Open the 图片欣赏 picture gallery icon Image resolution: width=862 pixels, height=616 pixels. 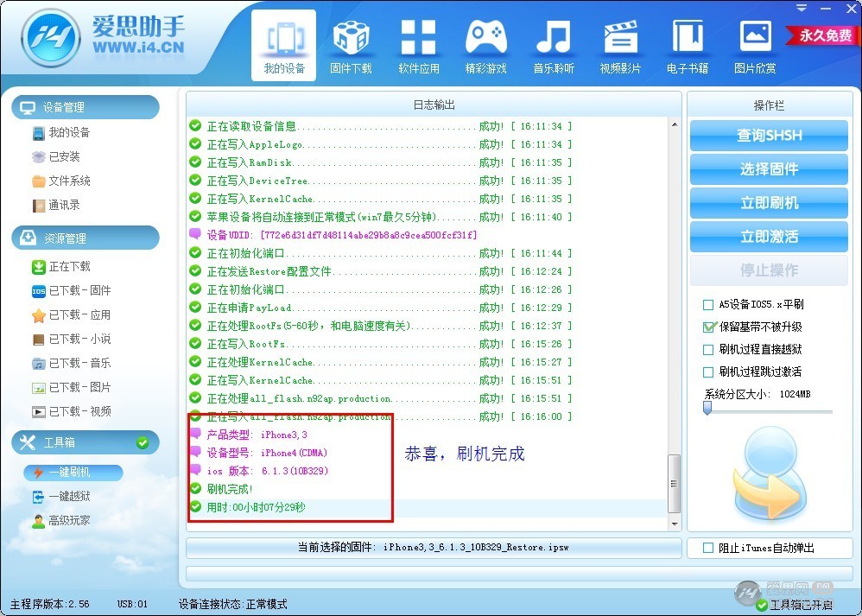click(x=755, y=39)
